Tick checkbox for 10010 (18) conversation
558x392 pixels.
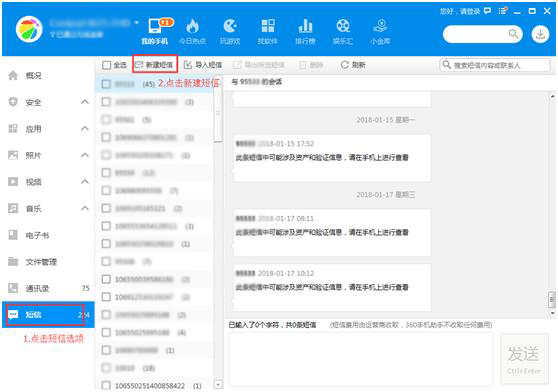(x=106, y=368)
